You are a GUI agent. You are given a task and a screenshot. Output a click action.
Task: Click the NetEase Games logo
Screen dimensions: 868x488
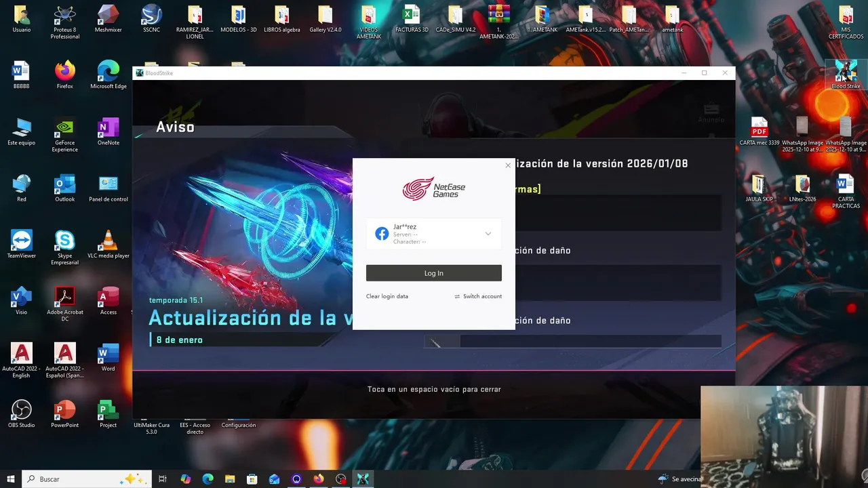pyautogui.click(x=434, y=189)
